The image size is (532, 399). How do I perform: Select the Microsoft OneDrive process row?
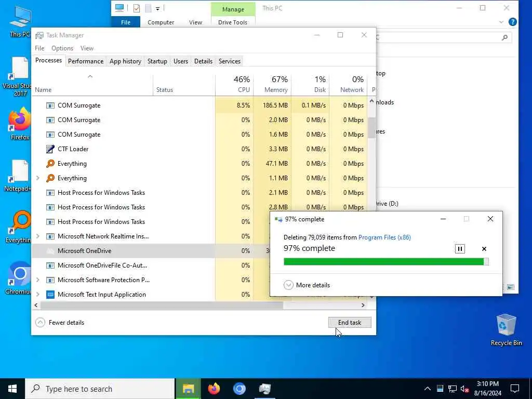(x=151, y=251)
